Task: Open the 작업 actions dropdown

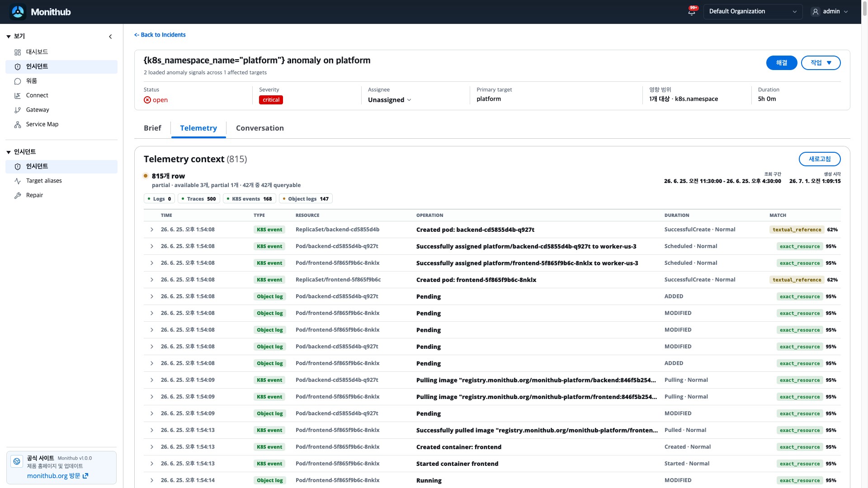Action: 821,63
